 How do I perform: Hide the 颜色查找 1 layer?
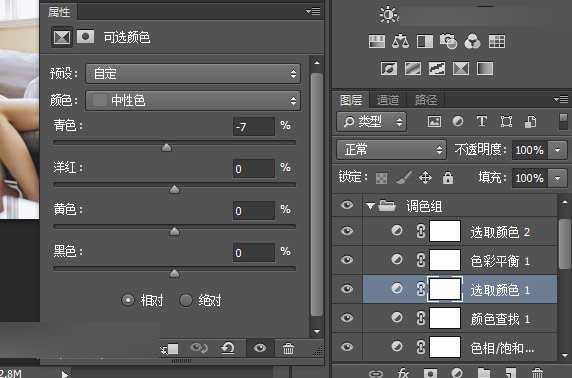point(347,318)
